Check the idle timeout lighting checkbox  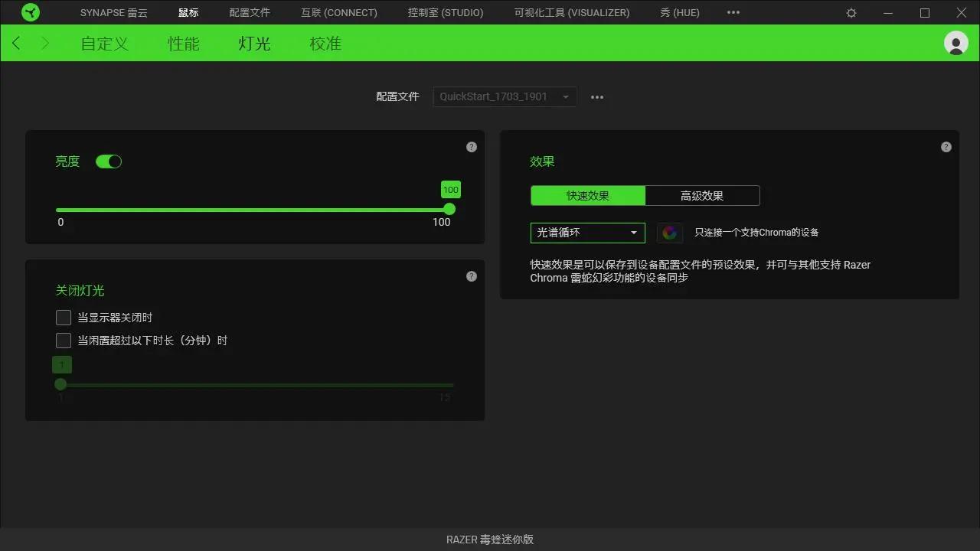[x=64, y=340]
